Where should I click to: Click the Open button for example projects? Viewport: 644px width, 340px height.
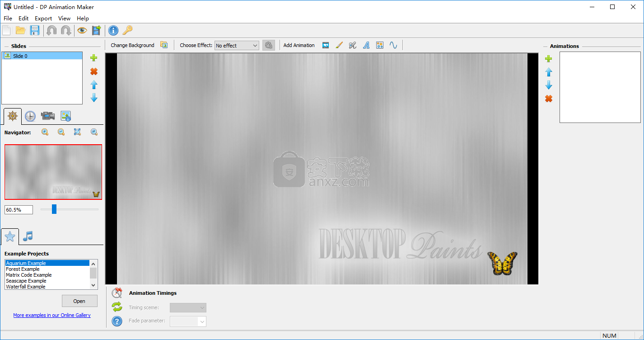(x=79, y=301)
